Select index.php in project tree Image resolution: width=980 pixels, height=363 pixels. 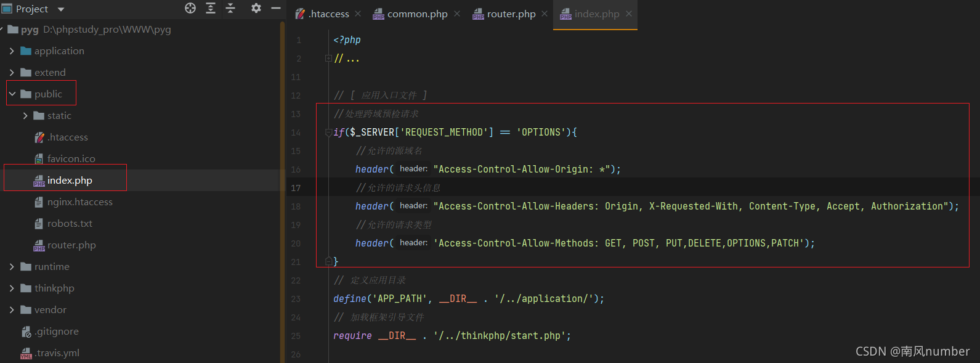[70, 181]
